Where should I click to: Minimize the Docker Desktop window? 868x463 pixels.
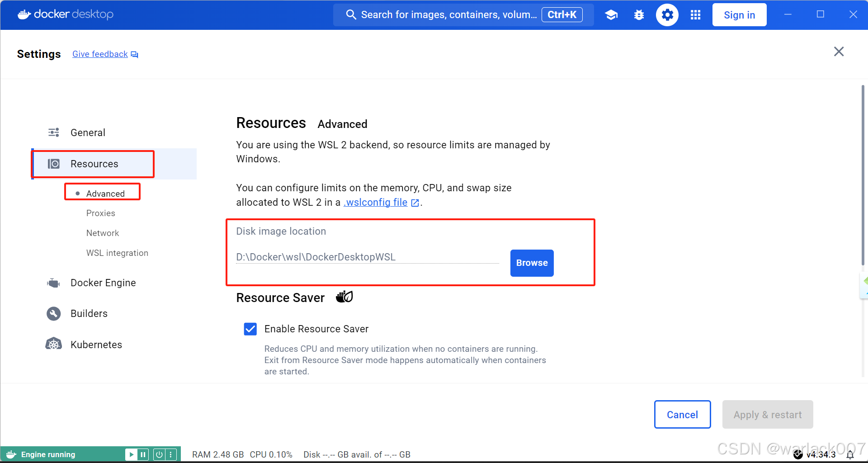(x=788, y=14)
